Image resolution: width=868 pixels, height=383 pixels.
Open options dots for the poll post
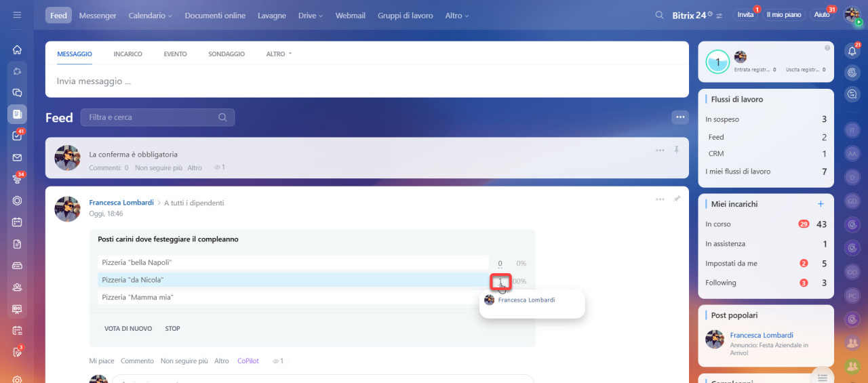(660, 199)
